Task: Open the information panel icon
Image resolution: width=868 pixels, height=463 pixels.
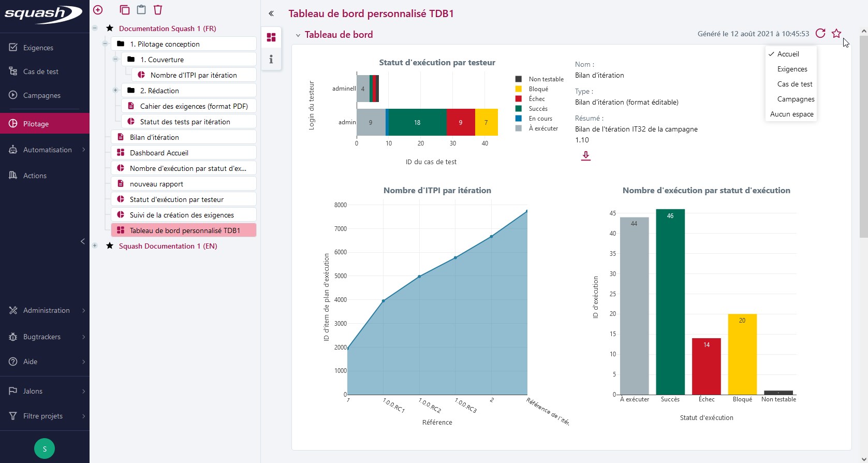Action: point(271,60)
